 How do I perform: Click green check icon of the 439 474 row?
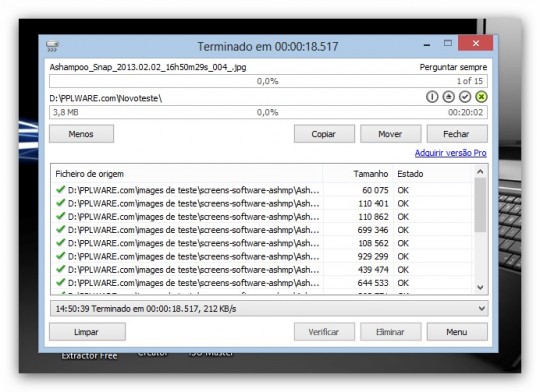[x=61, y=269]
